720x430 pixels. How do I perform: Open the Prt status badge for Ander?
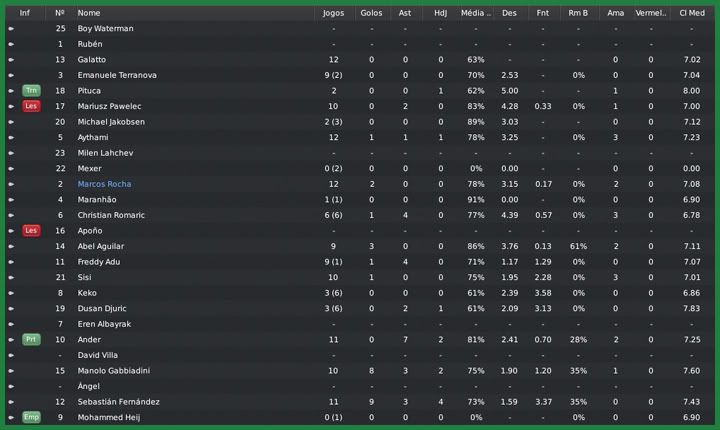[x=31, y=339]
